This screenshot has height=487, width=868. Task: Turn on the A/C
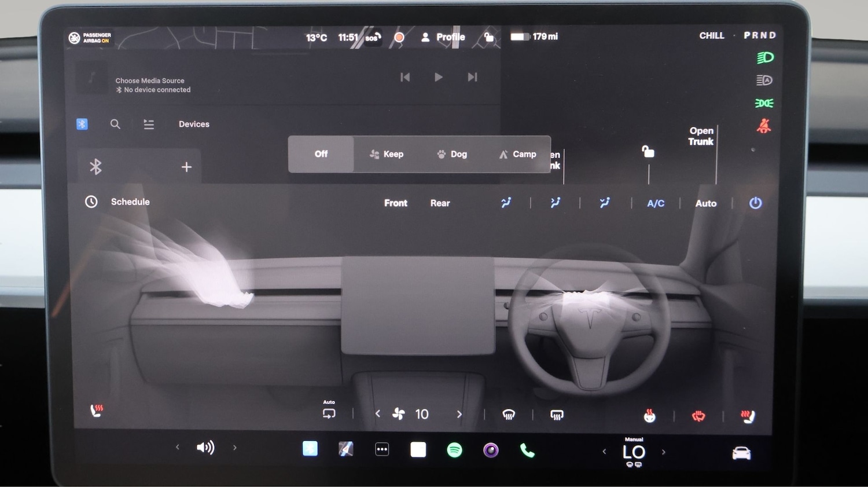(656, 203)
